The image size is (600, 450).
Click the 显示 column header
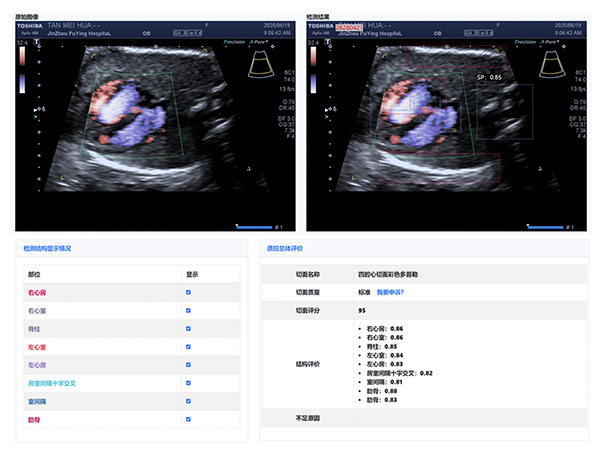192,274
